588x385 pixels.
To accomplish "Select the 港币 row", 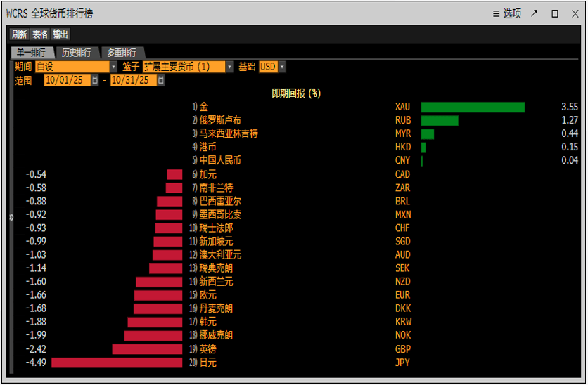I will pos(296,147).
